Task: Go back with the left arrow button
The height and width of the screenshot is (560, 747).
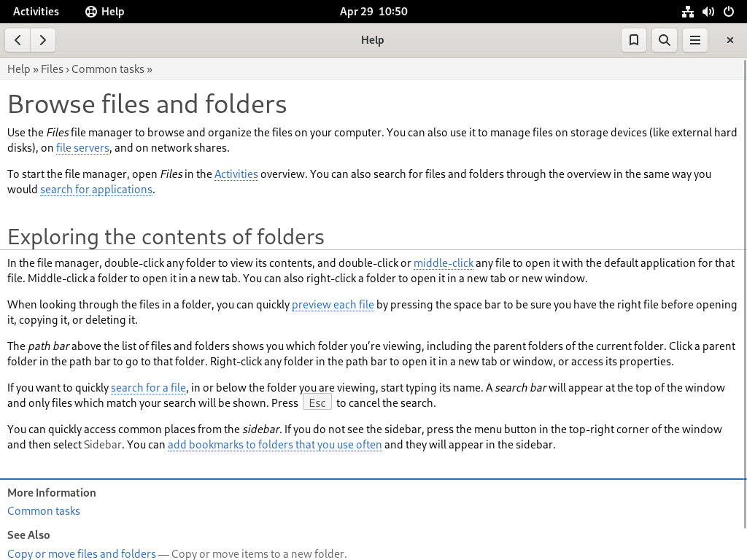Action: pos(18,40)
